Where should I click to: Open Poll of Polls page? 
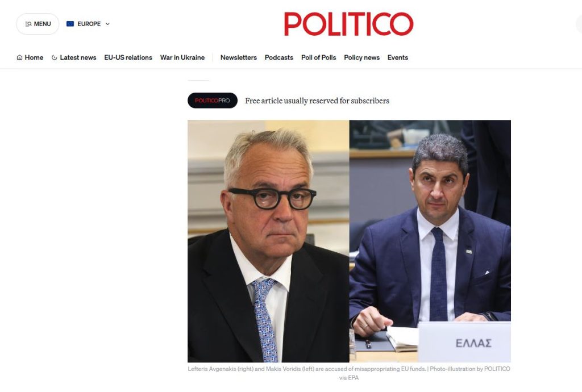pos(318,57)
